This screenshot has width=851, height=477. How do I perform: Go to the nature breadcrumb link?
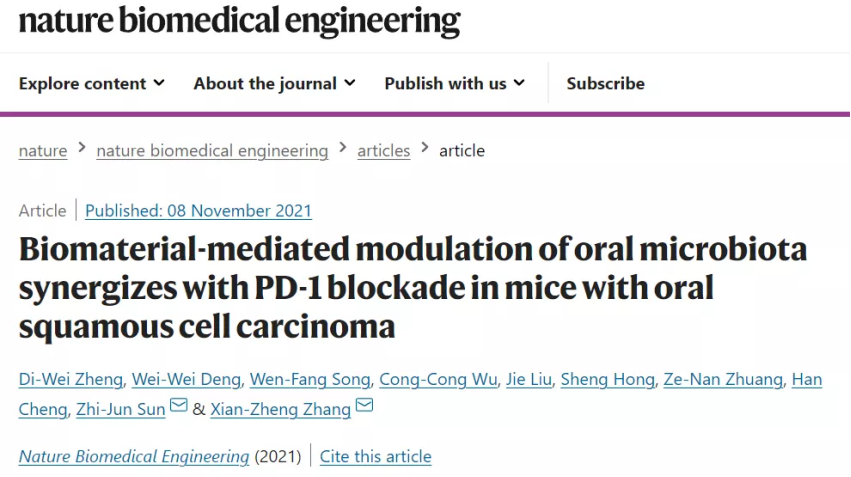point(43,150)
